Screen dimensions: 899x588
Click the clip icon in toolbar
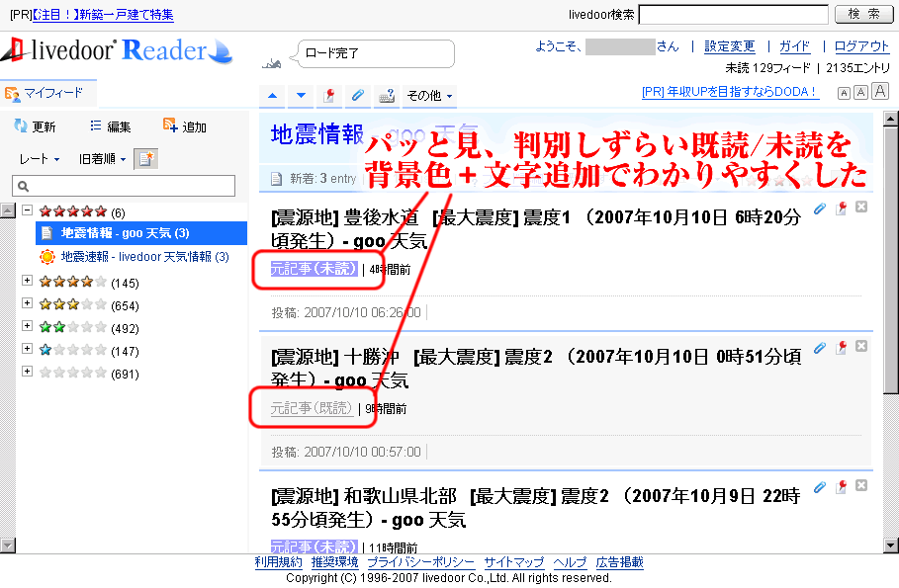[x=358, y=96]
